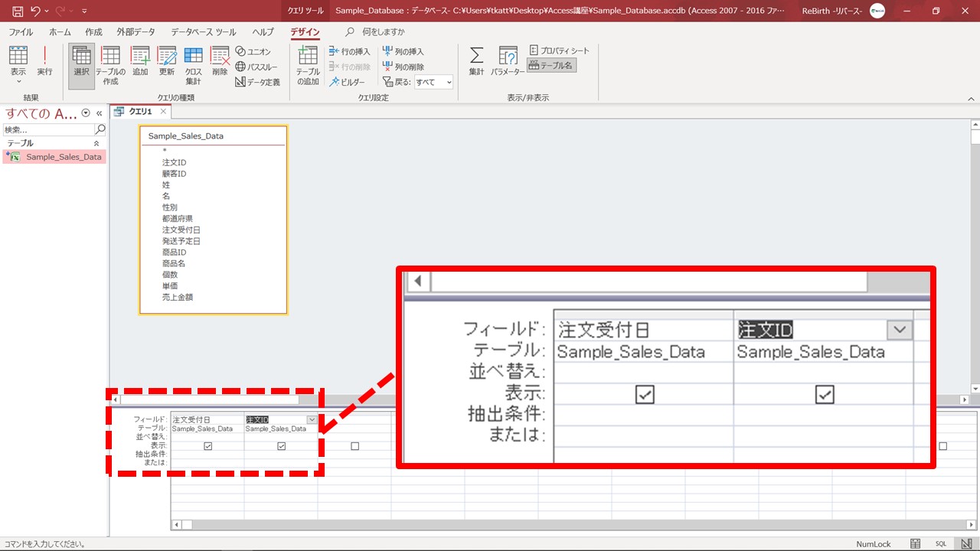
Task: Toggle the 集計 (Totals) sigma icon
Action: pyautogui.click(x=476, y=61)
